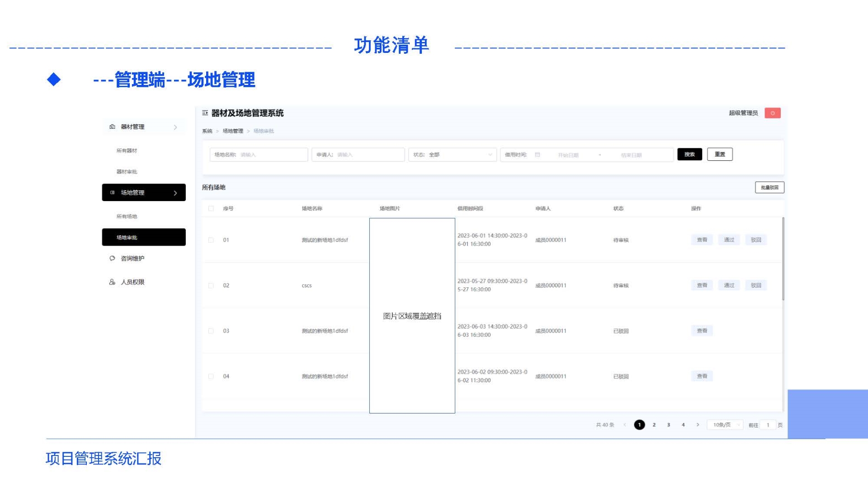Click the 场地名称 input field
Viewport: 868px width, 488px height.
pyautogui.click(x=271, y=155)
